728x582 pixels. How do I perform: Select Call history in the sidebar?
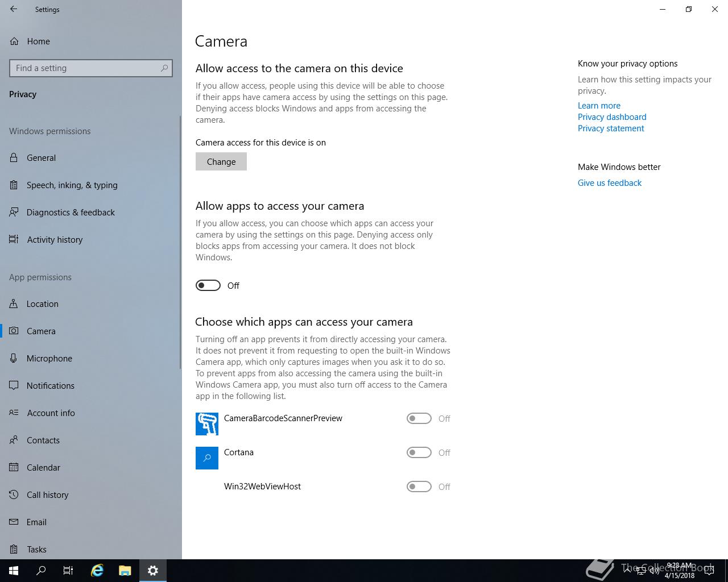[x=48, y=494]
